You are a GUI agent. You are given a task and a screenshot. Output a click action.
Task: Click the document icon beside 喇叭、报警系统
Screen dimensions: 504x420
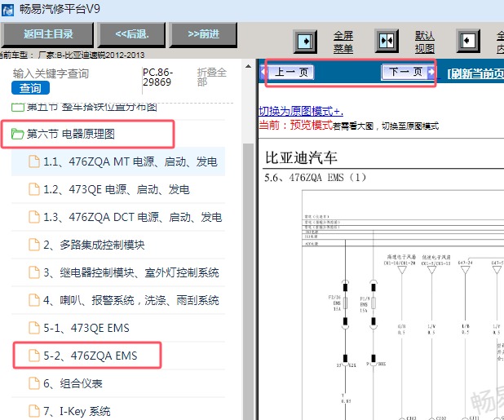pyautogui.click(x=34, y=300)
